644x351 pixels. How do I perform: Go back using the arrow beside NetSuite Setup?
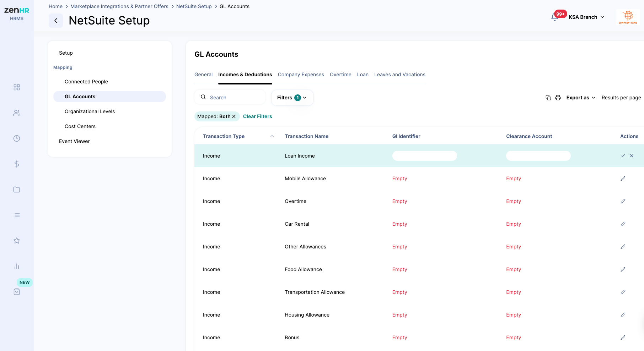pos(56,21)
